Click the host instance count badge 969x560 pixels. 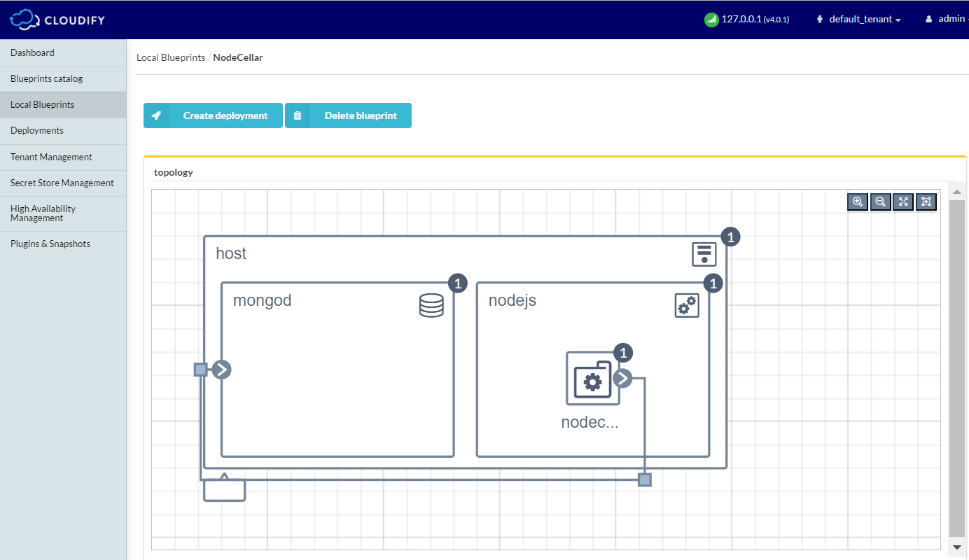click(x=731, y=237)
